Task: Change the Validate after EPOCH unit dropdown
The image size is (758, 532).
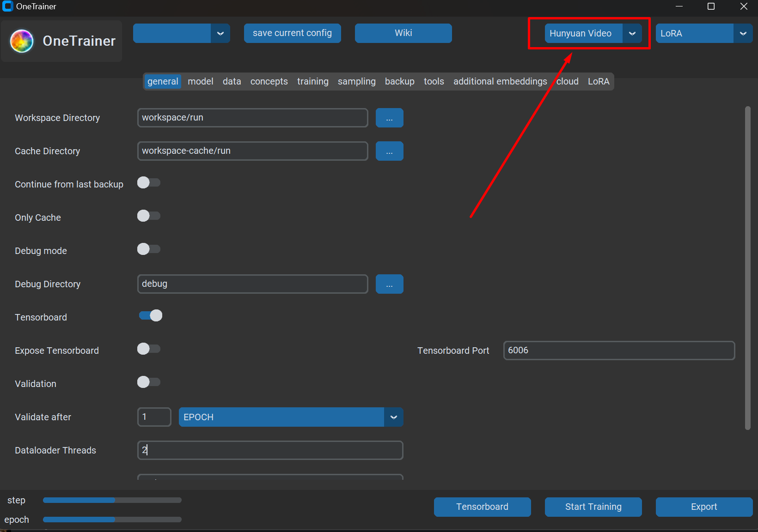Action: click(393, 417)
